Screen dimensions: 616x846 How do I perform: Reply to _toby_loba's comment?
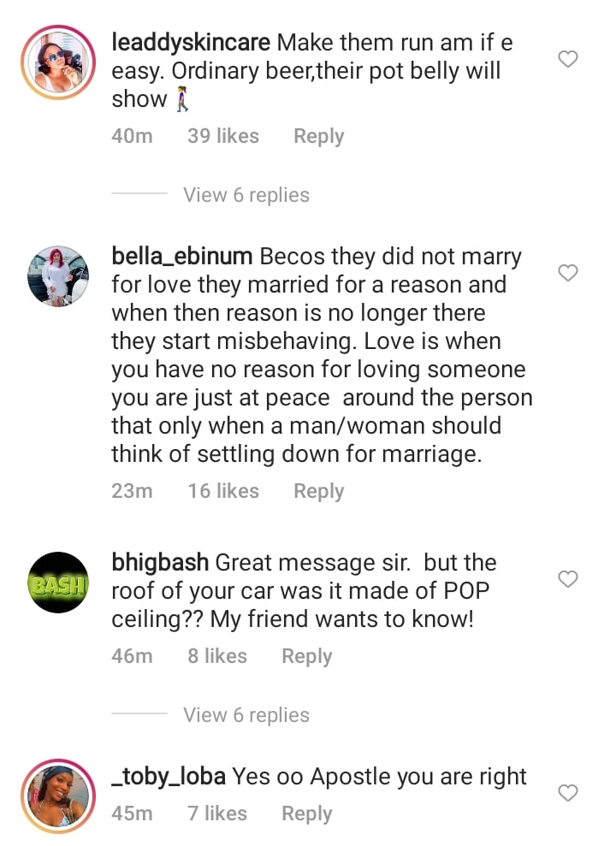[306, 813]
